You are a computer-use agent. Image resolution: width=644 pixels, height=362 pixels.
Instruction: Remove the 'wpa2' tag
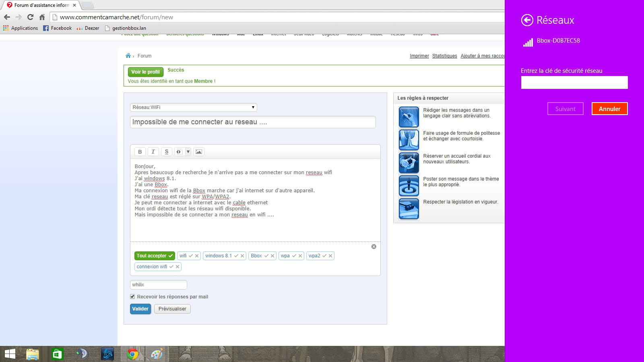pos(330,256)
